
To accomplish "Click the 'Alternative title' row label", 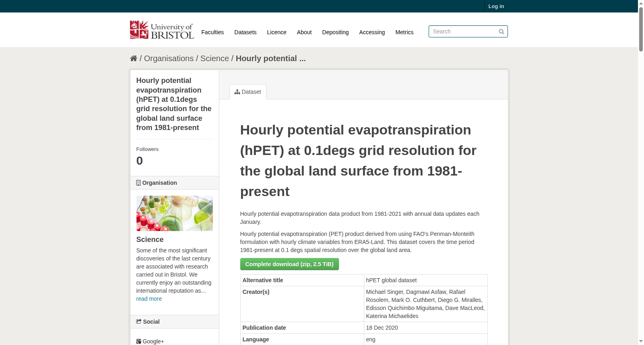I will point(263,280).
